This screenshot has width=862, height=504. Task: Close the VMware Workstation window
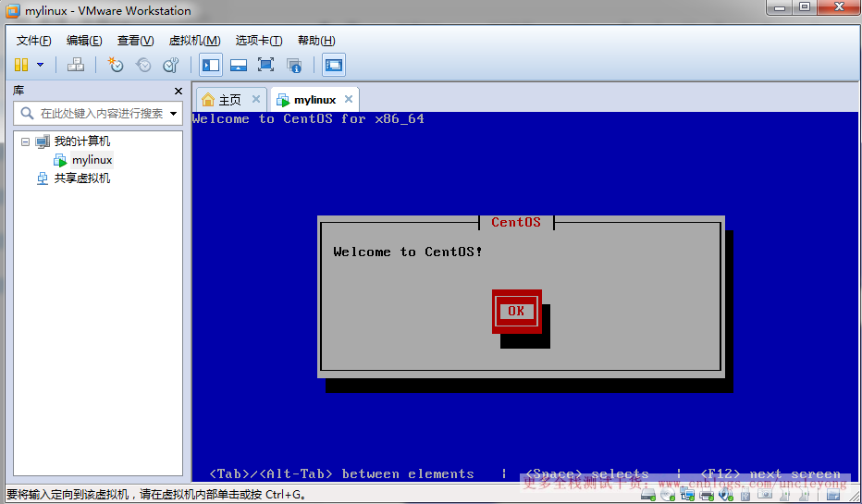click(x=839, y=7)
